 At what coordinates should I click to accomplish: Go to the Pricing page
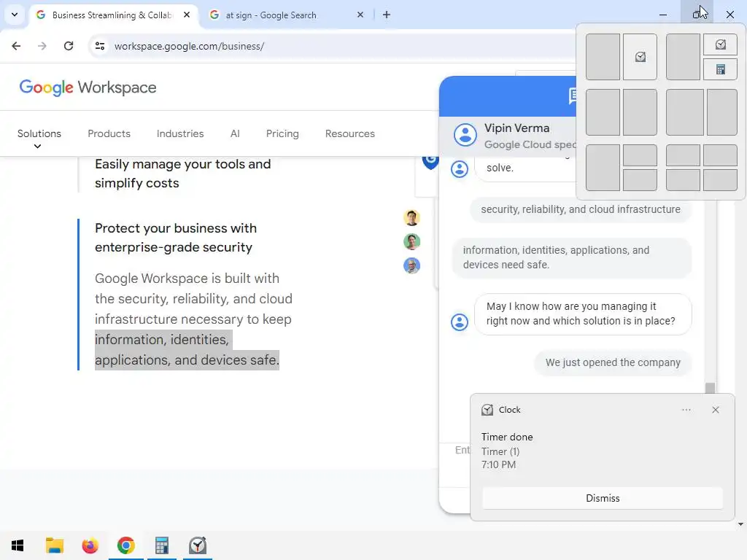point(282,134)
